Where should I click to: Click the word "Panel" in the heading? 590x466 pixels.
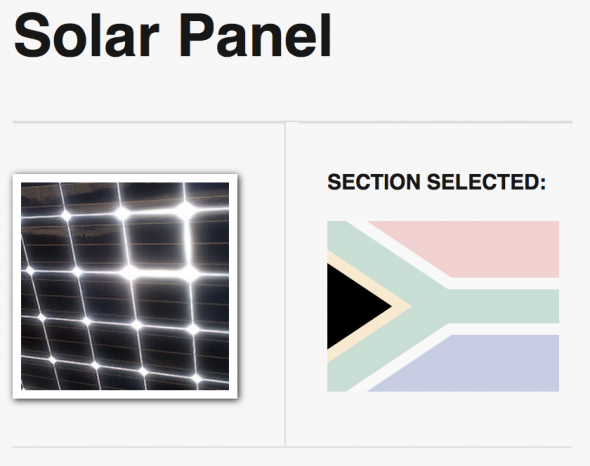pos(255,36)
